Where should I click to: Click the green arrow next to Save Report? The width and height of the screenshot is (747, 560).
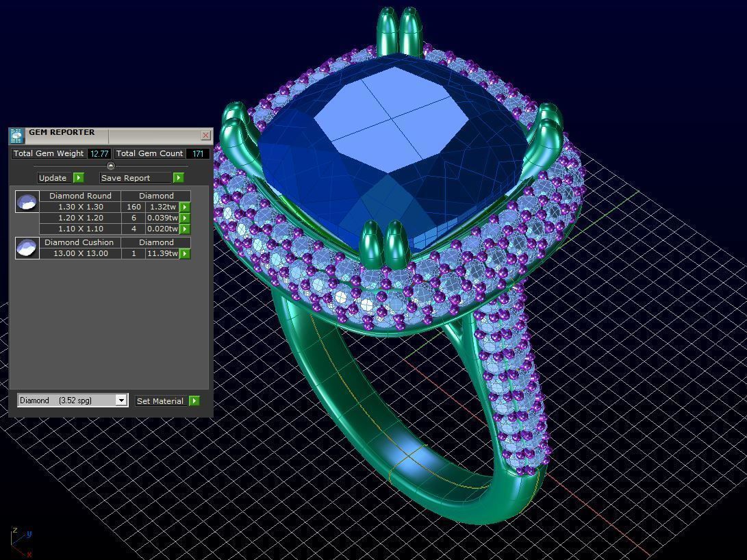(178, 177)
